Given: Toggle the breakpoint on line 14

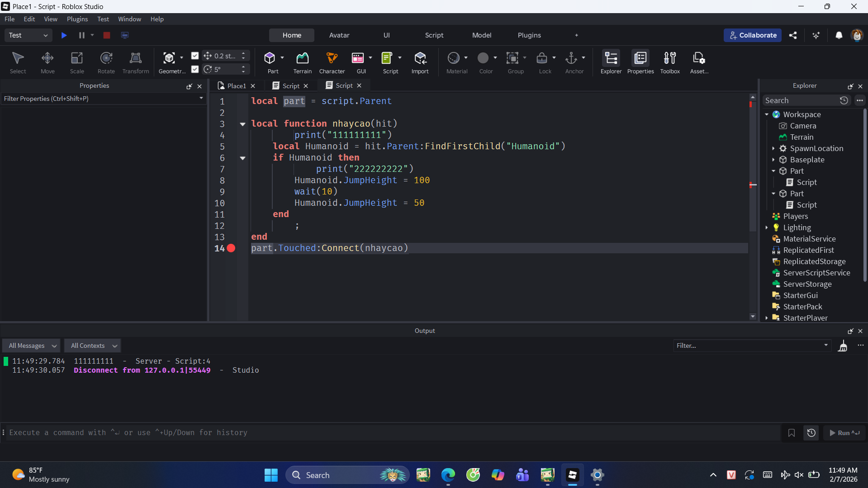Looking at the screenshot, I should 231,248.
